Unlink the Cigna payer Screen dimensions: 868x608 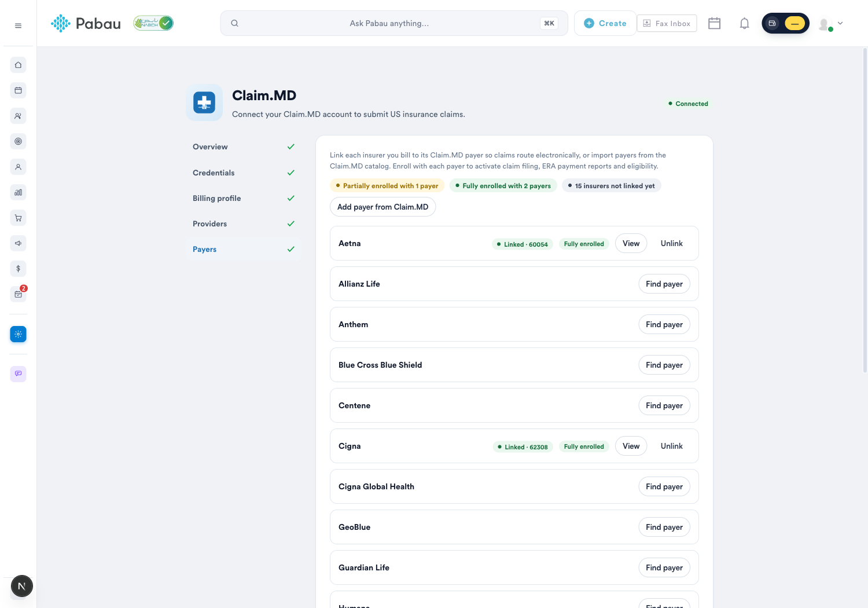click(x=671, y=446)
